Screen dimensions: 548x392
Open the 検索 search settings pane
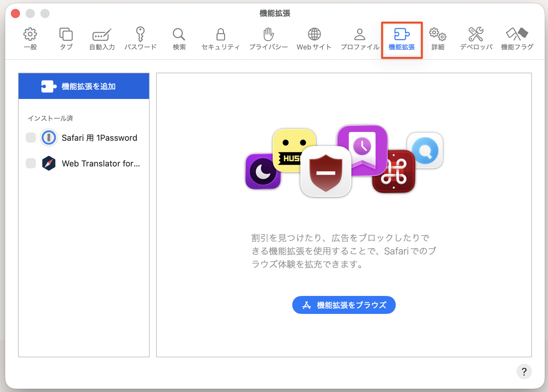pyautogui.click(x=179, y=39)
